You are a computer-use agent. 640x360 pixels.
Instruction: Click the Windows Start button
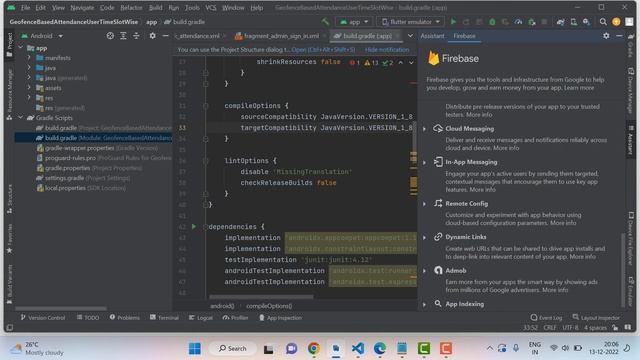click(195, 348)
